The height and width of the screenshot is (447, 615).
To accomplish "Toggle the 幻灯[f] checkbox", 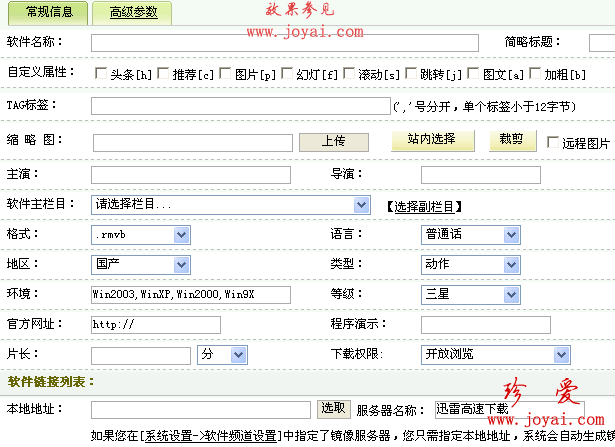I will pyautogui.click(x=287, y=73).
